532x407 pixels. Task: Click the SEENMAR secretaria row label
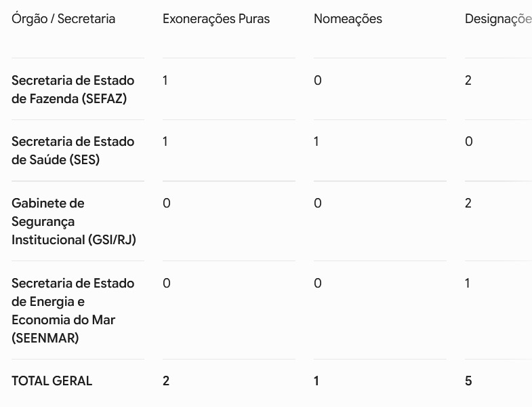(73, 311)
